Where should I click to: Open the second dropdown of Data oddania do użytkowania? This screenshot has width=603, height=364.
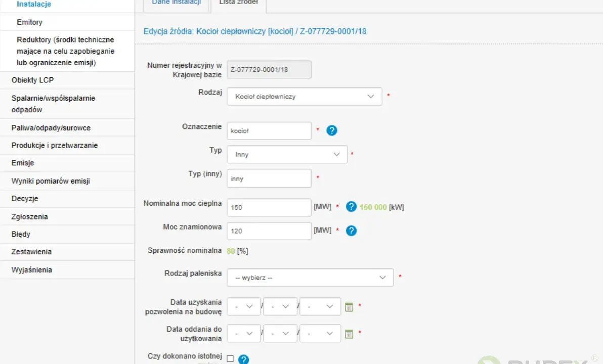click(x=280, y=334)
